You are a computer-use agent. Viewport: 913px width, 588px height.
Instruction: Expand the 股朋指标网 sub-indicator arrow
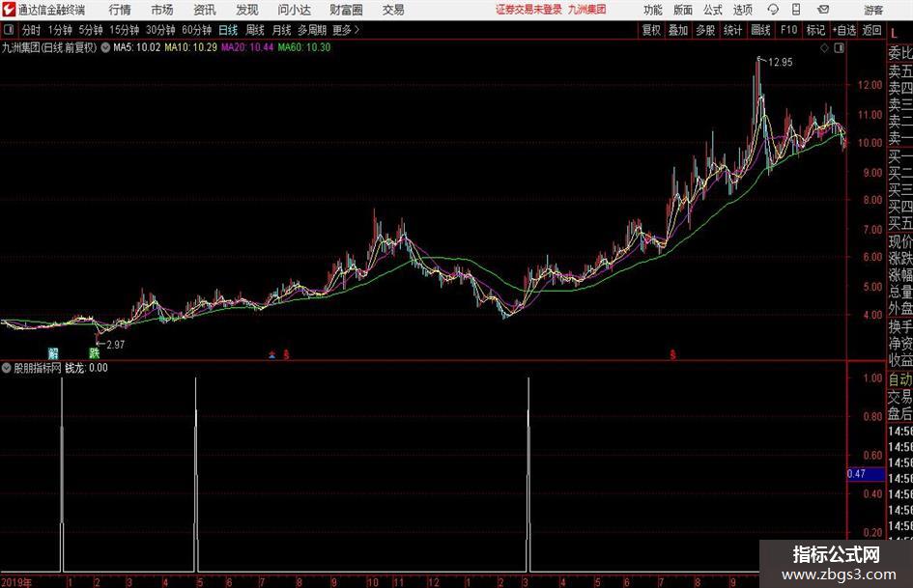click(7, 368)
